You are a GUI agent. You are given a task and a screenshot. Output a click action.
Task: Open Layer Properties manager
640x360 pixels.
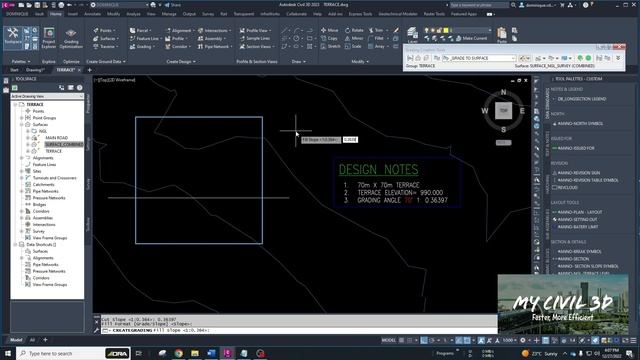coord(413,34)
